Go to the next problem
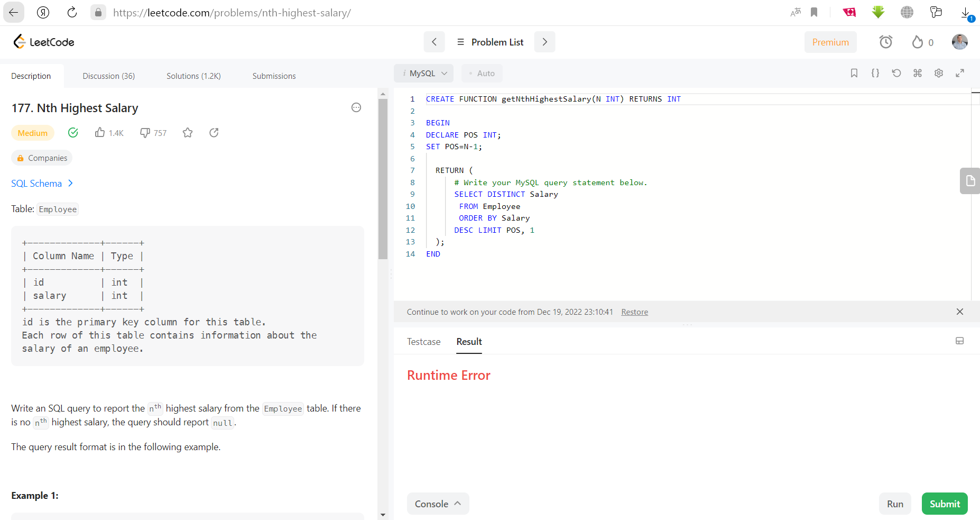This screenshot has width=980, height=520. coord(544,42)
